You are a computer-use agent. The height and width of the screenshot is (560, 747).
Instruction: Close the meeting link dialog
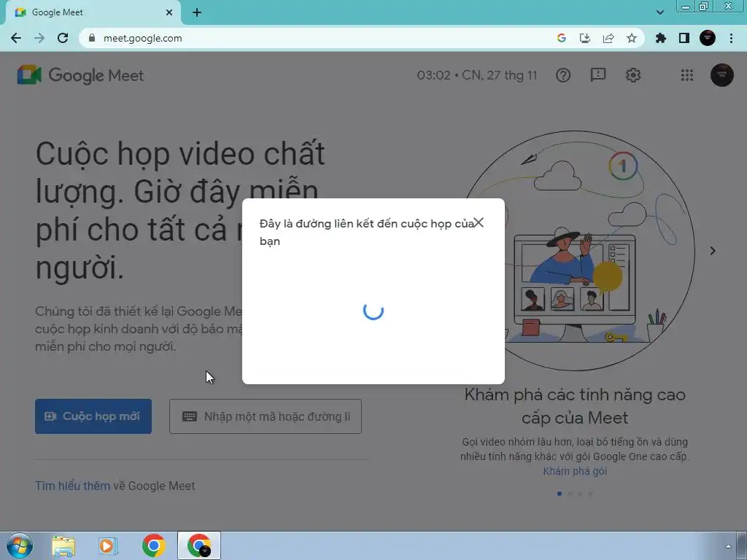tap(479, 223)
